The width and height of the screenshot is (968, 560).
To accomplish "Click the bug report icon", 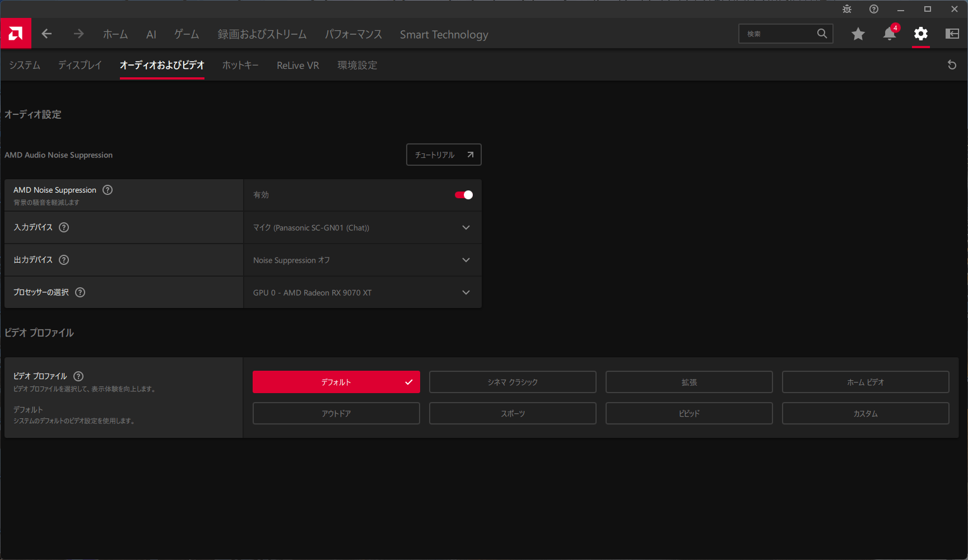I will [x=846, y=9].
